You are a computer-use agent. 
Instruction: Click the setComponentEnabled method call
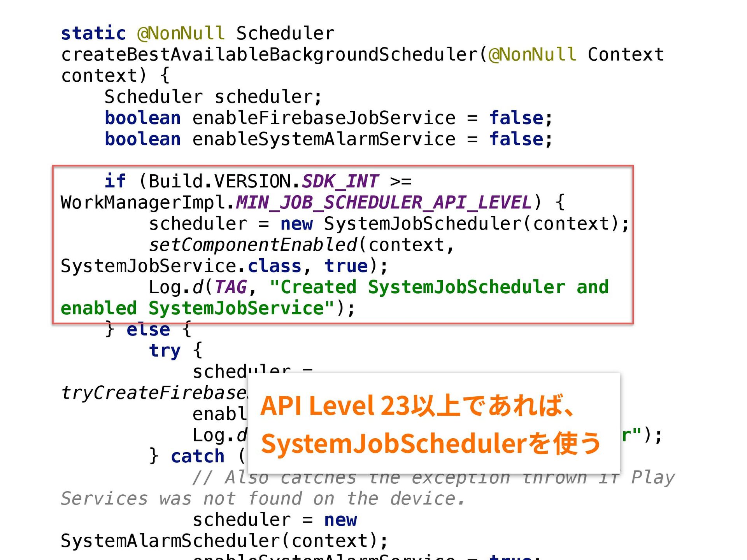(x=253, y=245)
